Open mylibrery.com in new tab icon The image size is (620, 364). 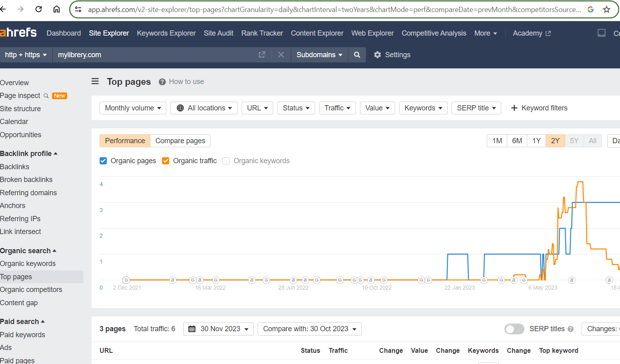point(262,54)
